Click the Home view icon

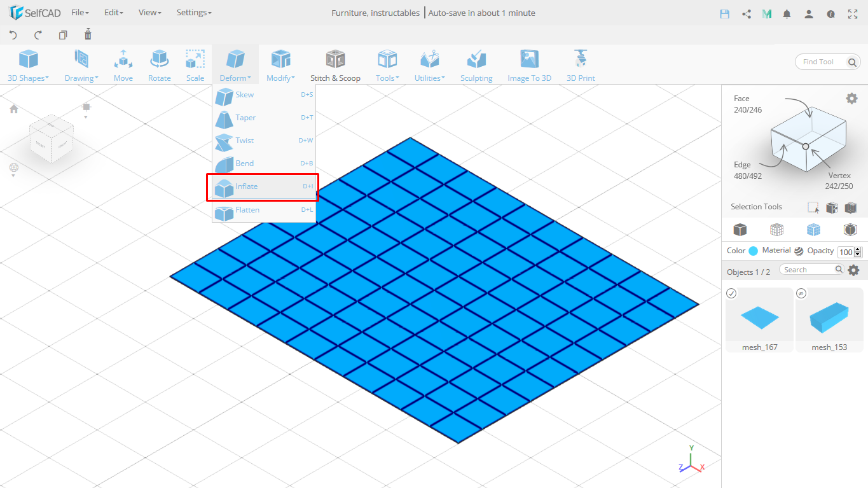coord(14,109)
